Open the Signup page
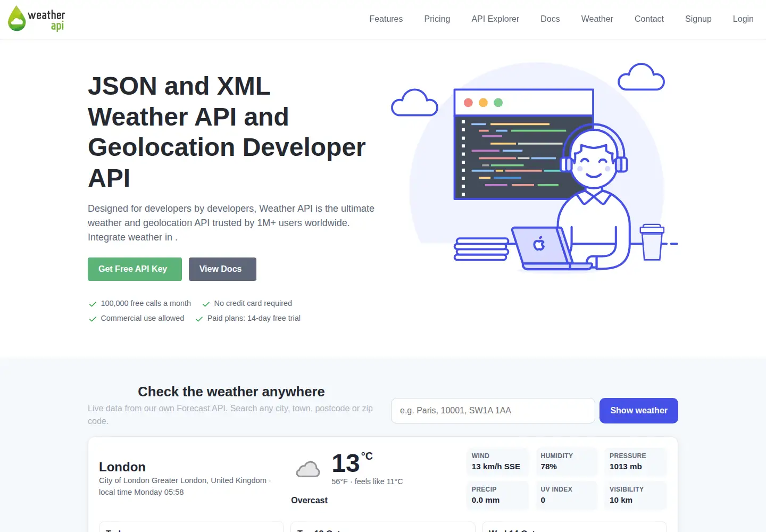Screen dimensions: 766x532 click(x=698, y=19)
